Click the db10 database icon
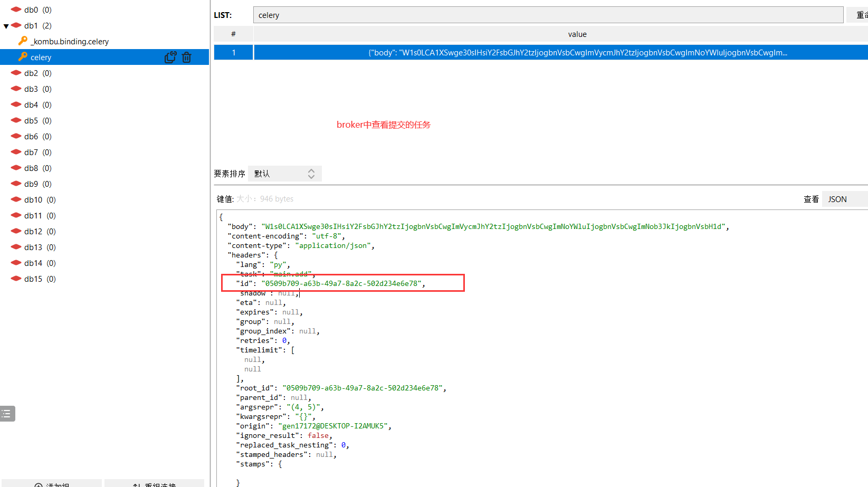 16,199
